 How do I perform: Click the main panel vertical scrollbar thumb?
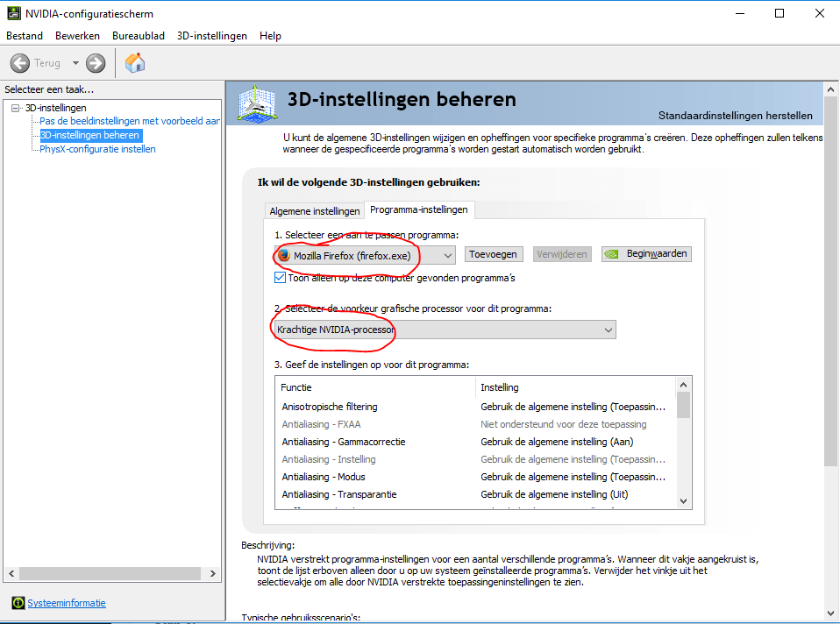point(831,281)
